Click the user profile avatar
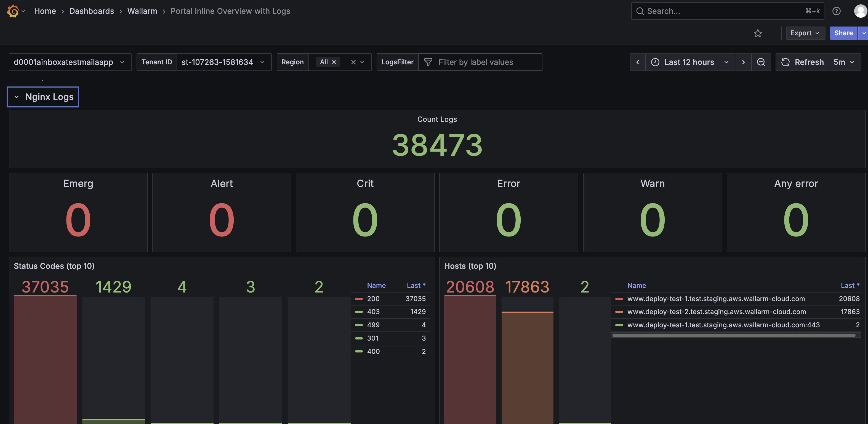Image resolution: width=868 pixels, height=424 pixels. coord(860,11)
